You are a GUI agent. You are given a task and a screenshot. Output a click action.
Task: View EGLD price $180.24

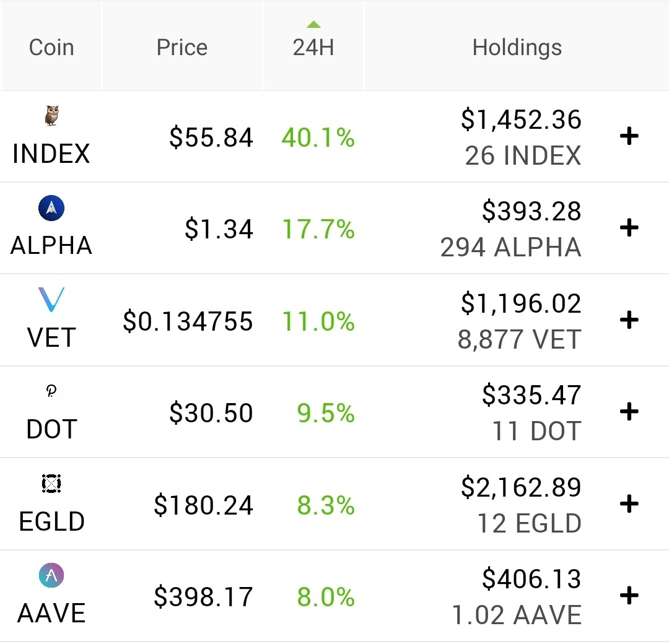tap(204, 505)
